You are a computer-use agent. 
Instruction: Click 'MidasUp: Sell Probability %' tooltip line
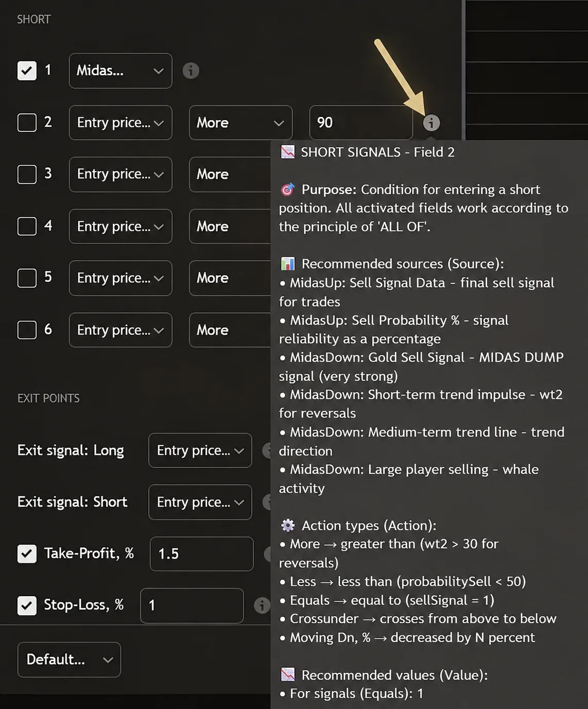tap(394, 330)
